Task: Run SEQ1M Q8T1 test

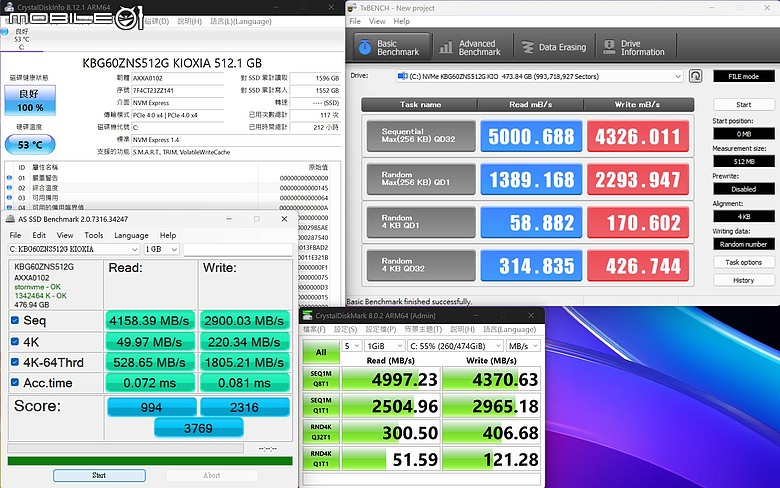Action: coord(321,379)
